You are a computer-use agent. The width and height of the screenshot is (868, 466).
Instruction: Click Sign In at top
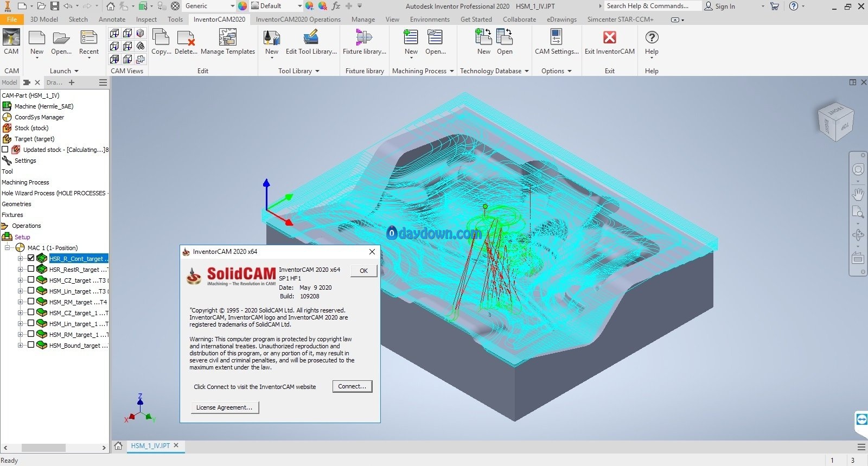tap(720, 6)
